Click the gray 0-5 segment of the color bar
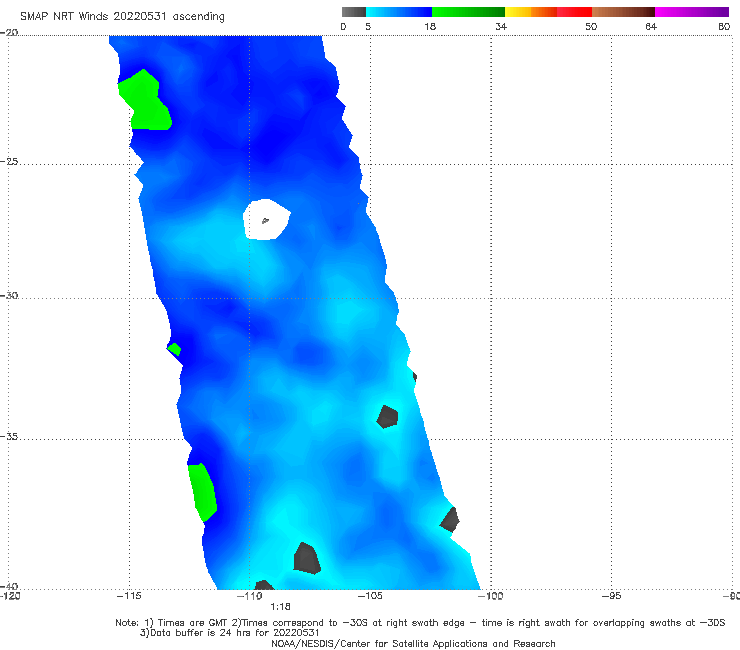The width and height of the screenshot is (740, 650). click(x=353, y=12)
